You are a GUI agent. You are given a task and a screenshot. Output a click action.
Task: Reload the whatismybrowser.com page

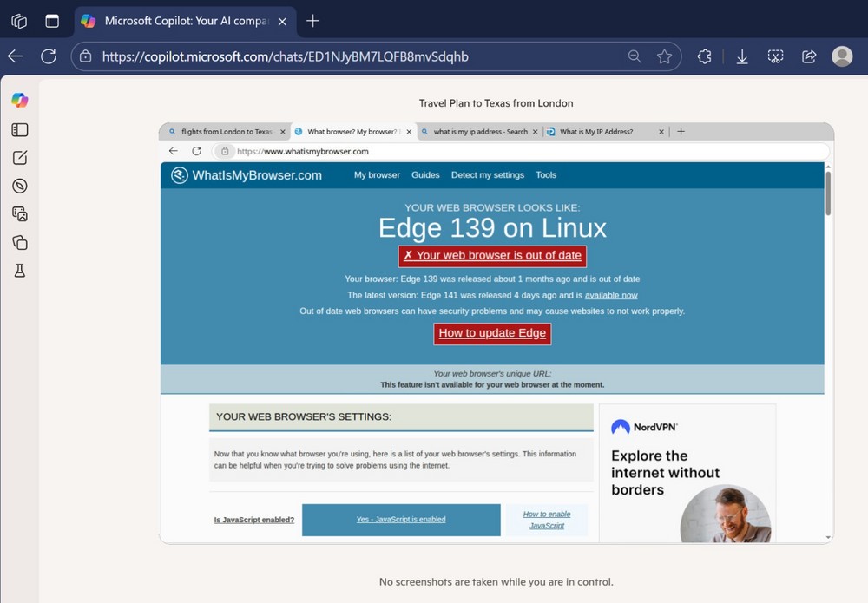point(196,151)
